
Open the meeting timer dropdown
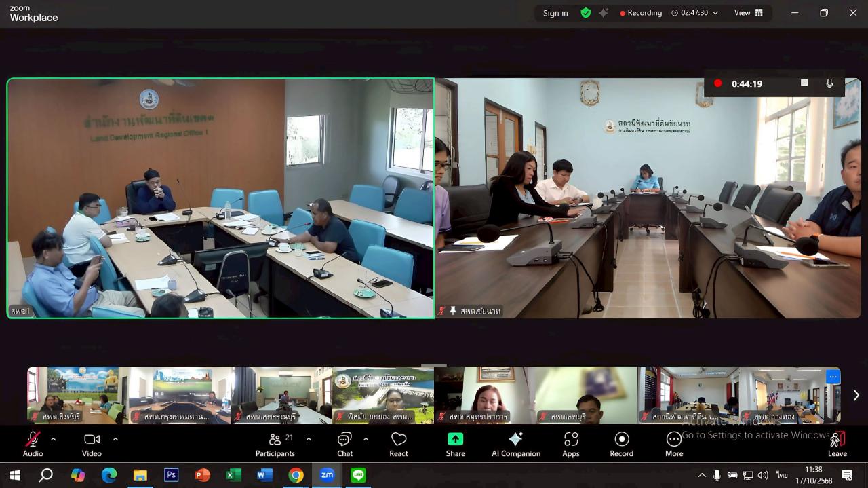pyautogui.click(x=715, y=13)
